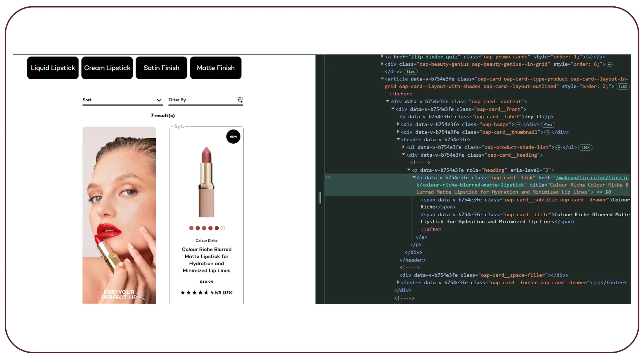Expand the oap-card__footer footer node

pos(398,282)
